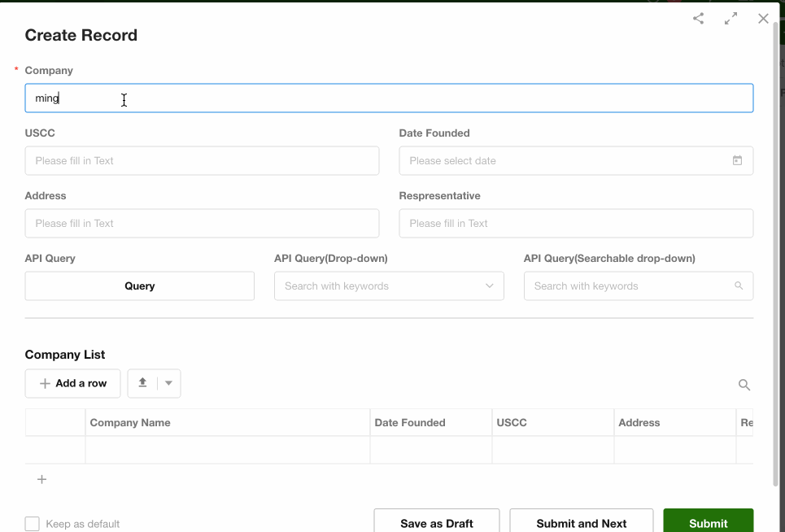Expand the dialog to full screen
Screen dimensions: 785x532
[x=731, y=19]
